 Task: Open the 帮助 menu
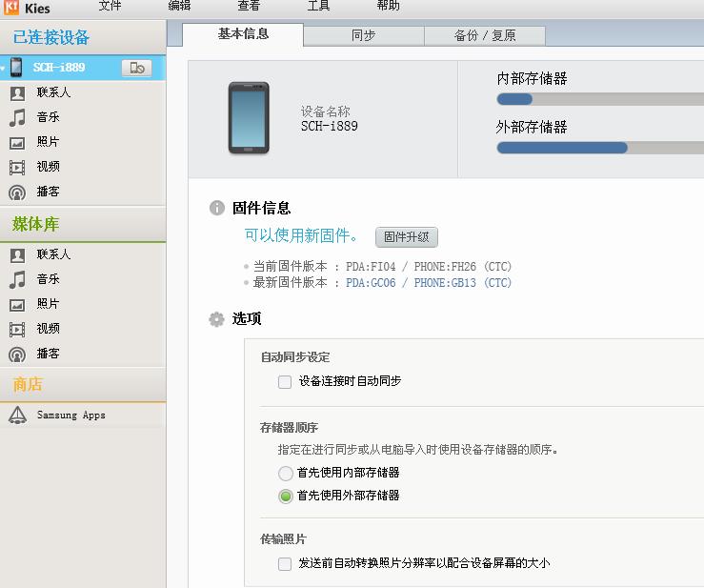(x=389, y=6)
